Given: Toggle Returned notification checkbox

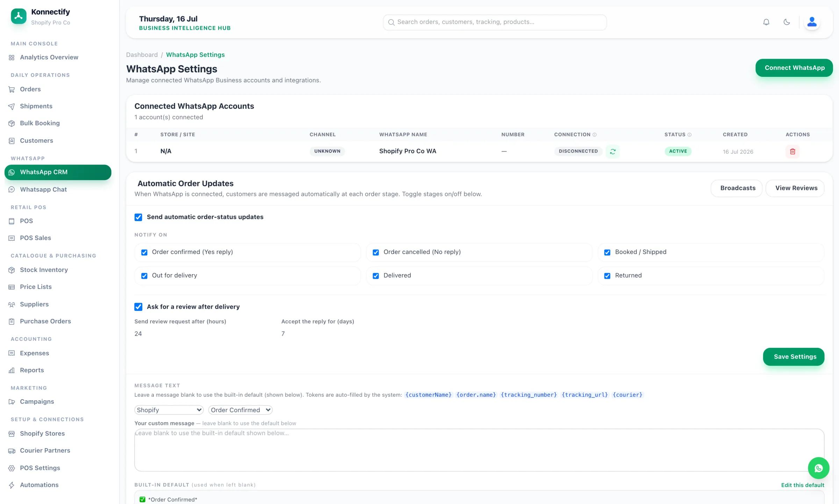Looking at the screenshot, I should coord(607,276).
